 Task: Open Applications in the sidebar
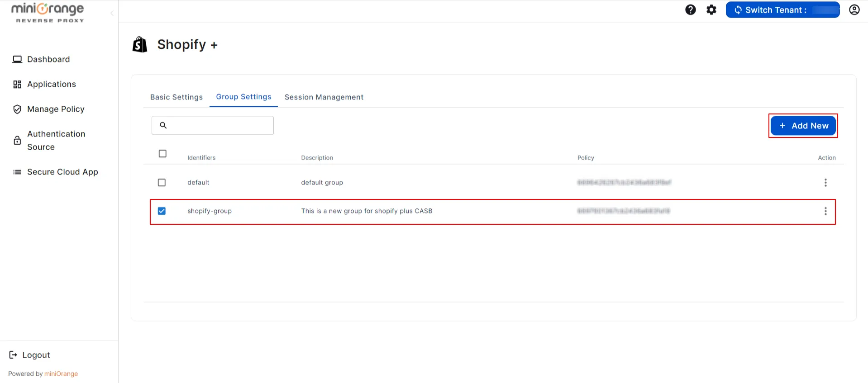(44, 84)
